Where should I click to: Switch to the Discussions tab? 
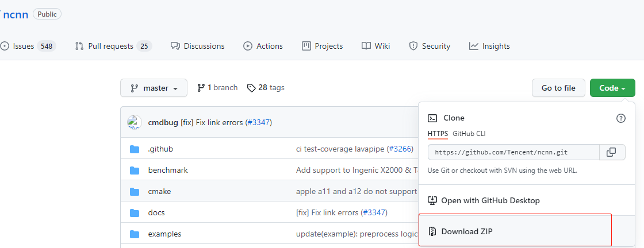pyautogui.click(x=198, y=46)
